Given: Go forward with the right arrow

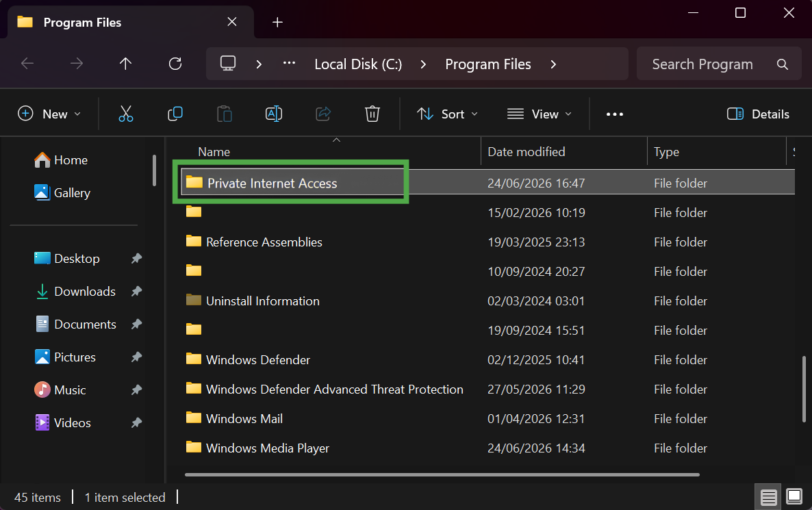Looking at the screenshot, I should coord(77,64).
